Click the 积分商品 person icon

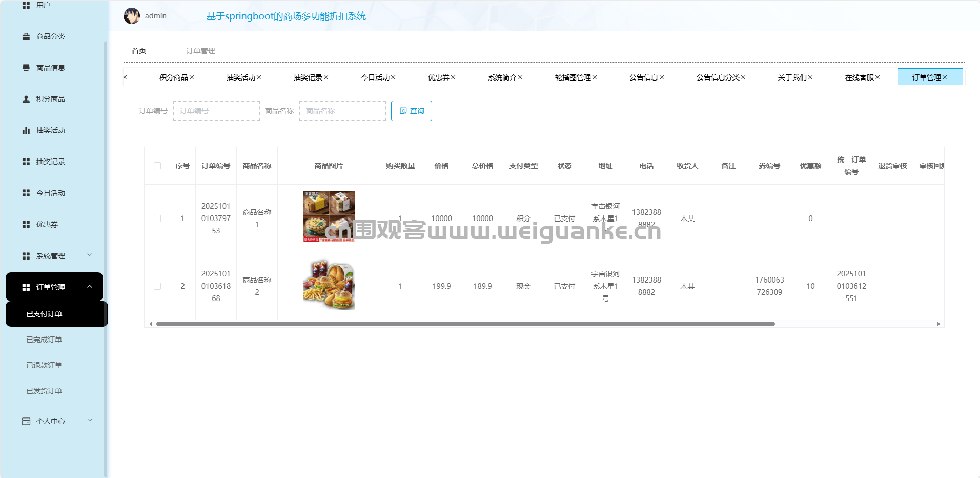[x=26, y=99]
